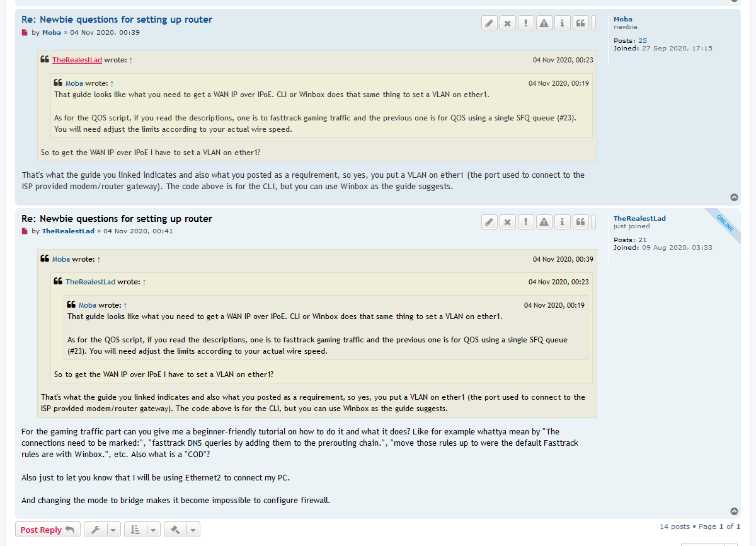Open Moba's profile in sidebar
The height and width of the screenshot is (546, 756).
coord(623,19)
